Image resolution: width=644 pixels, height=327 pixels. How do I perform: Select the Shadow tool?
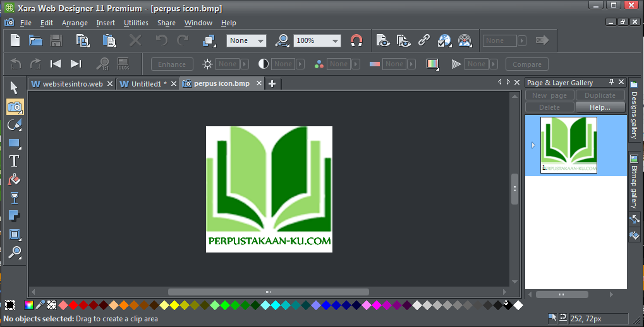[15, 216]
